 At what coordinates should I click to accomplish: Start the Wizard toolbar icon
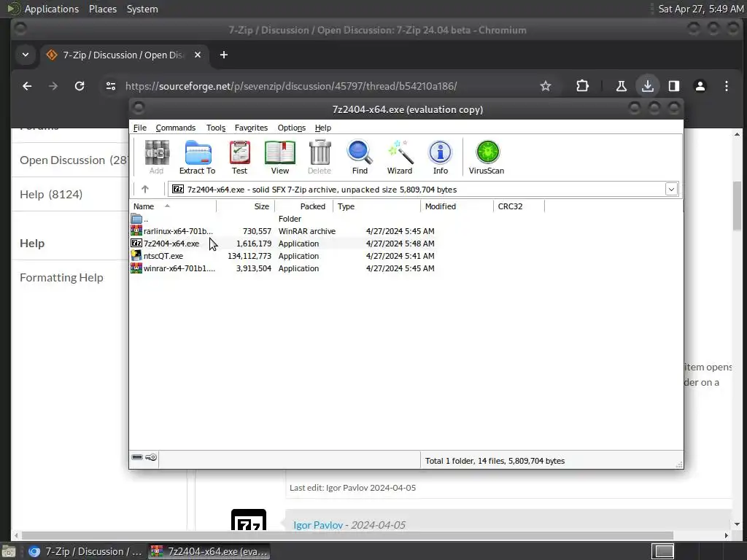399,157
